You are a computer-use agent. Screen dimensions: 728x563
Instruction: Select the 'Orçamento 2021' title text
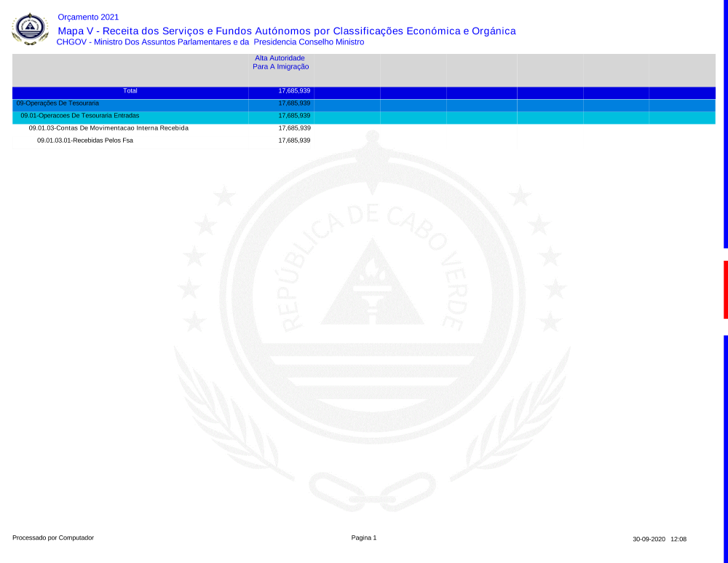88,17
